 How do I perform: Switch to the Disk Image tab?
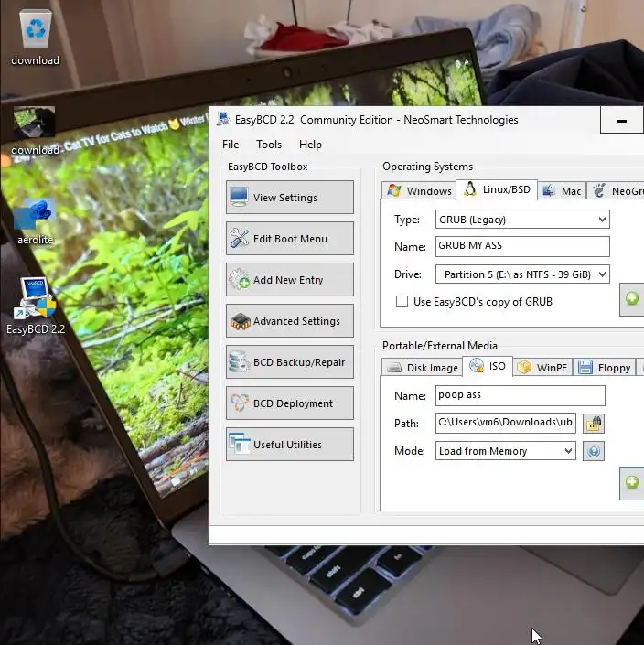point(422,367)
